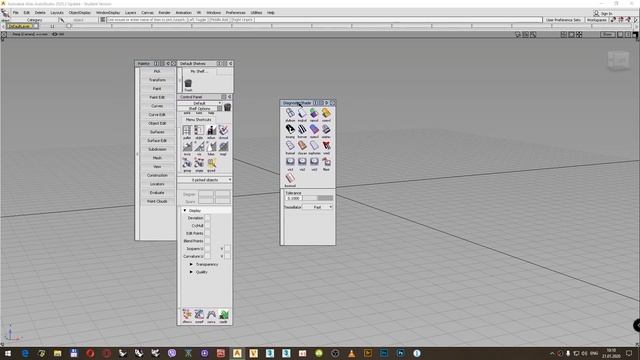Expand the Transparency section

click(x=191, y=264)
